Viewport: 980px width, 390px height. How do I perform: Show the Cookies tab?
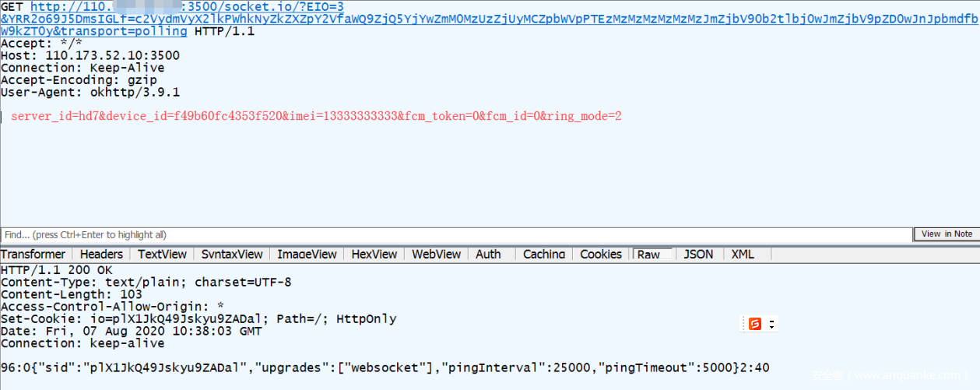[601, 255]
